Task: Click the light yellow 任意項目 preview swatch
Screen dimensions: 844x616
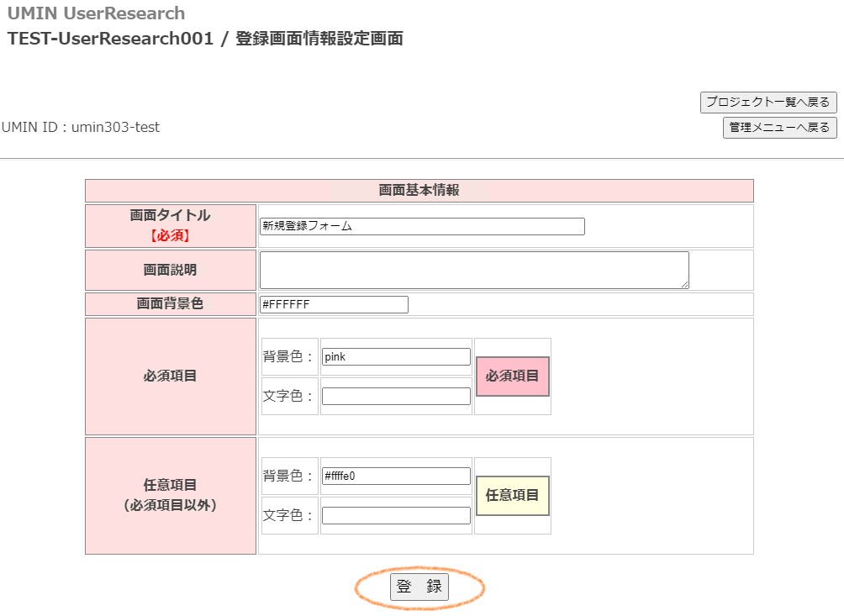Action: [x=513, y=496]
